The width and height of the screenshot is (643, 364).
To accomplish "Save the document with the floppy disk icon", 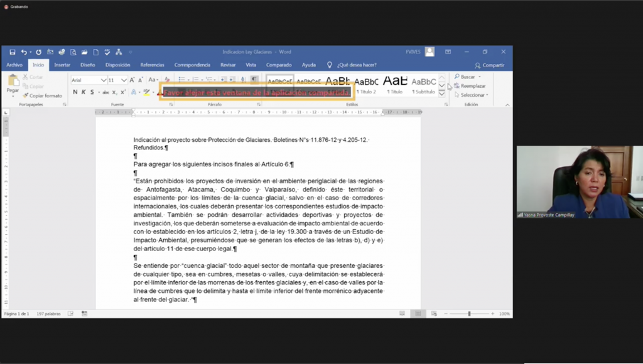I will [x=13, y=52].
